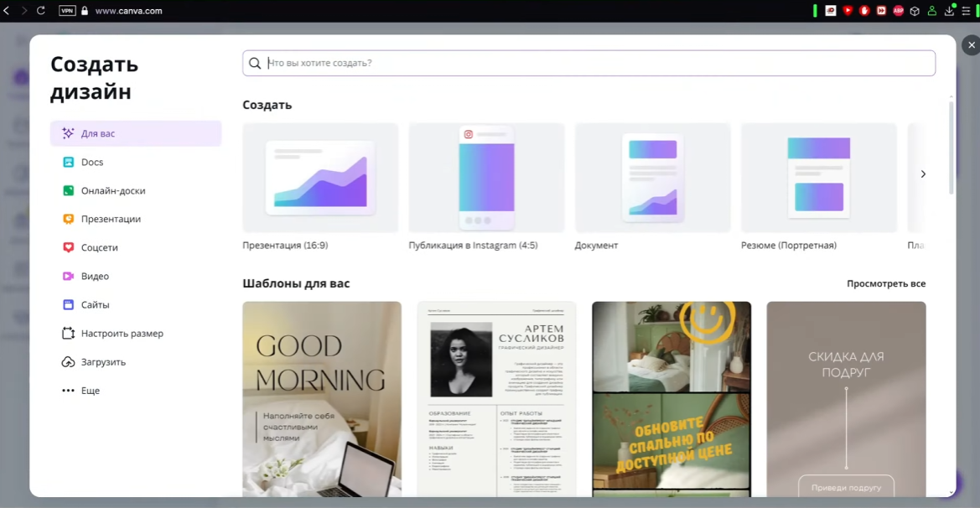The height and width of the screenshot is (508, 980).
Task: Click the Презентации orange icon
Action: (68, 219)
